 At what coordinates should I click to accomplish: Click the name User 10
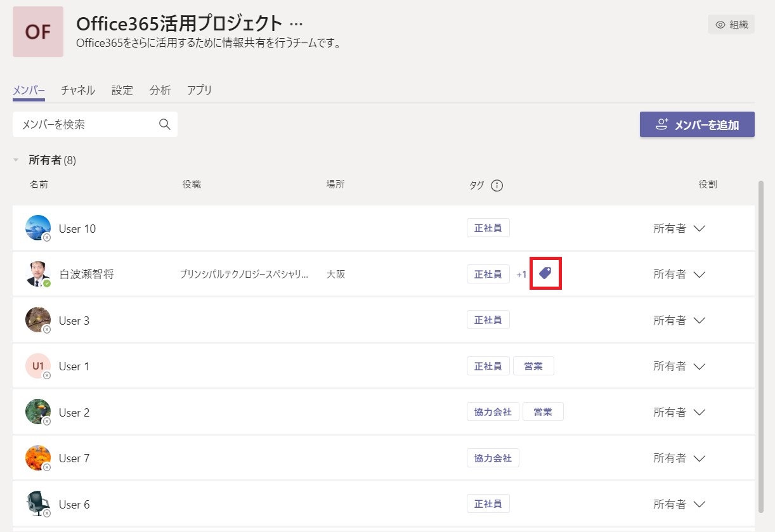[77, 229]
